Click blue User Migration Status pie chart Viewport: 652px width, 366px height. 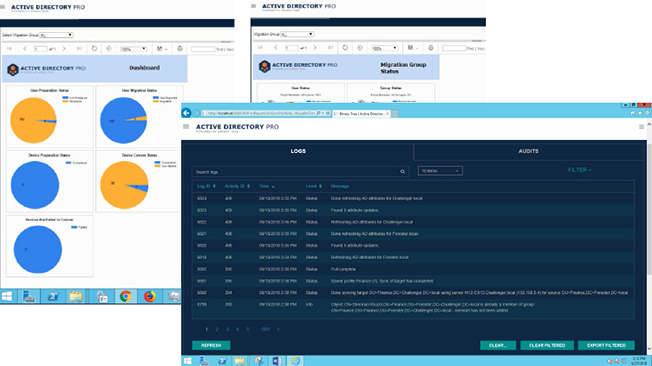pos(123,120)
